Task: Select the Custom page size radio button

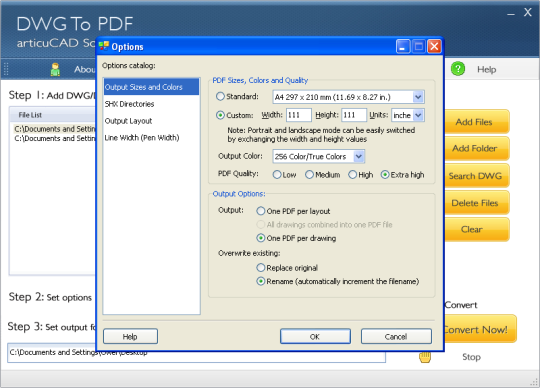Action: (x=220, y=115)
